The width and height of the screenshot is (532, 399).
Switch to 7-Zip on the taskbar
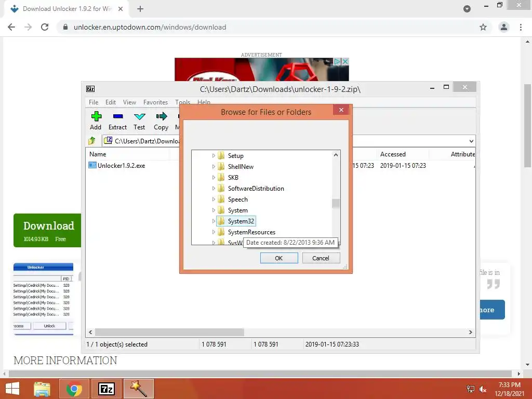point(107,389)
